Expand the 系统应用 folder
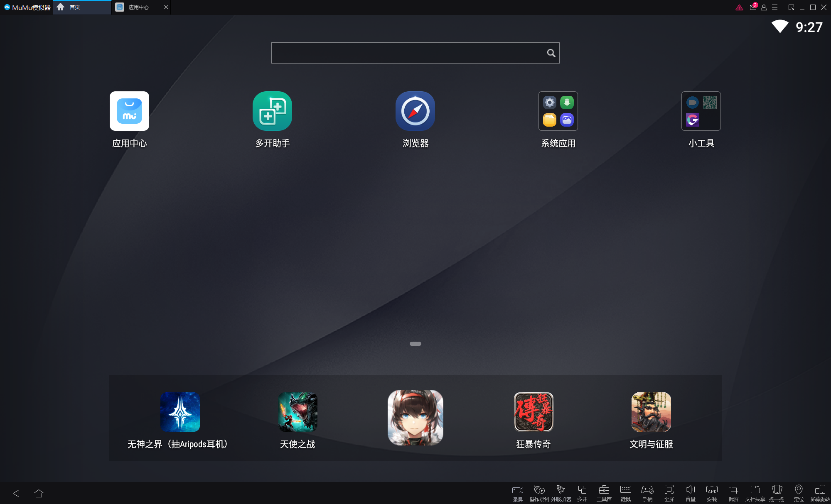The height and width of the screenshot is (504, 831). pyautogui.click(x=558, y=111)
